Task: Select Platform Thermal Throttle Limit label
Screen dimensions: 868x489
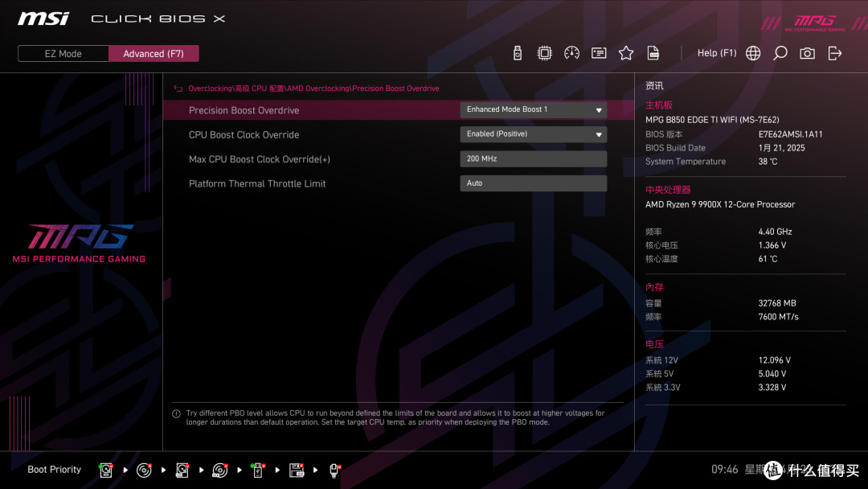Action: coord(257,183)
